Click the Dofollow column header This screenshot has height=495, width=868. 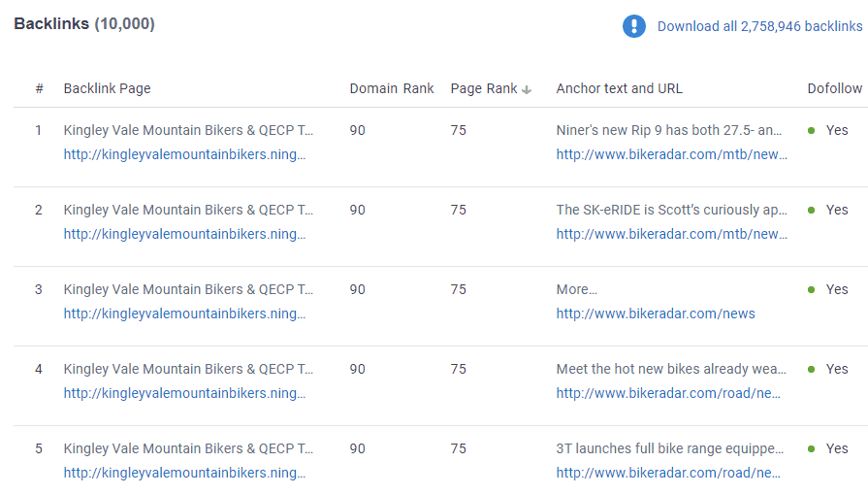pyautogui.click(x=834, y=88)
